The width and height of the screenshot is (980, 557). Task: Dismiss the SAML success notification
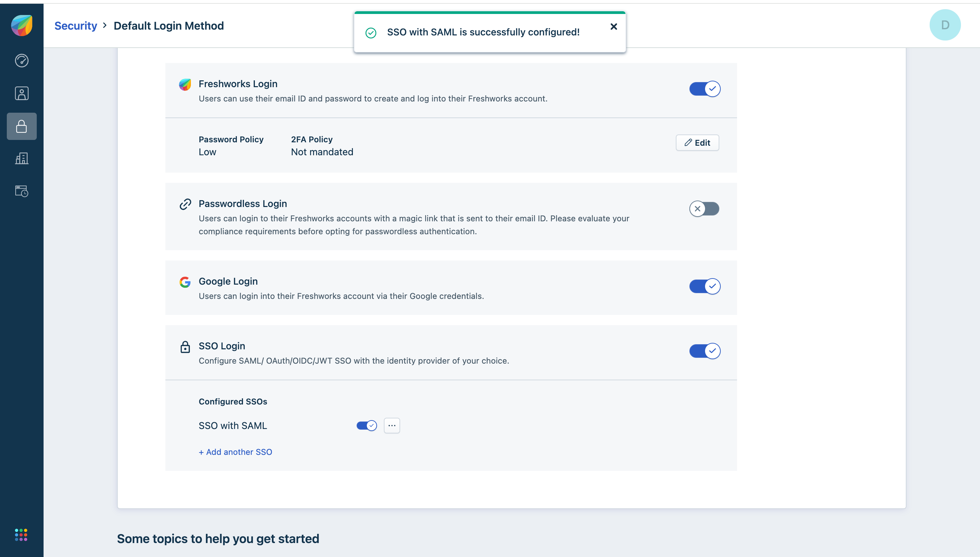click(614, 27)
